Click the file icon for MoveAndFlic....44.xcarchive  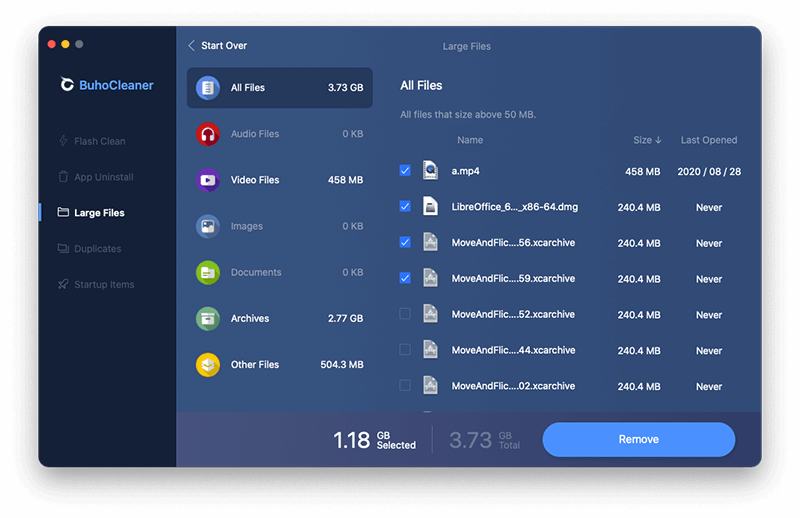(x=430, y=350)
